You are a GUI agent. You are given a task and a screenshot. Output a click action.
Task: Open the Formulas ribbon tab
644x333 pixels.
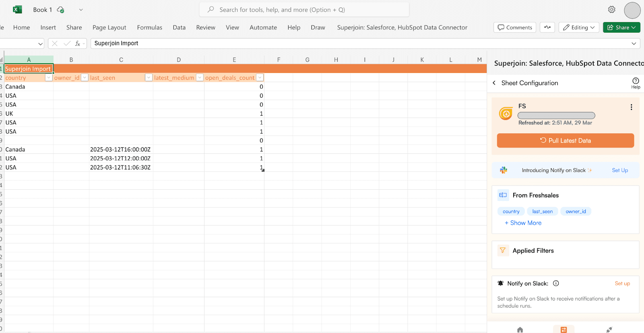tap(150, 27)
